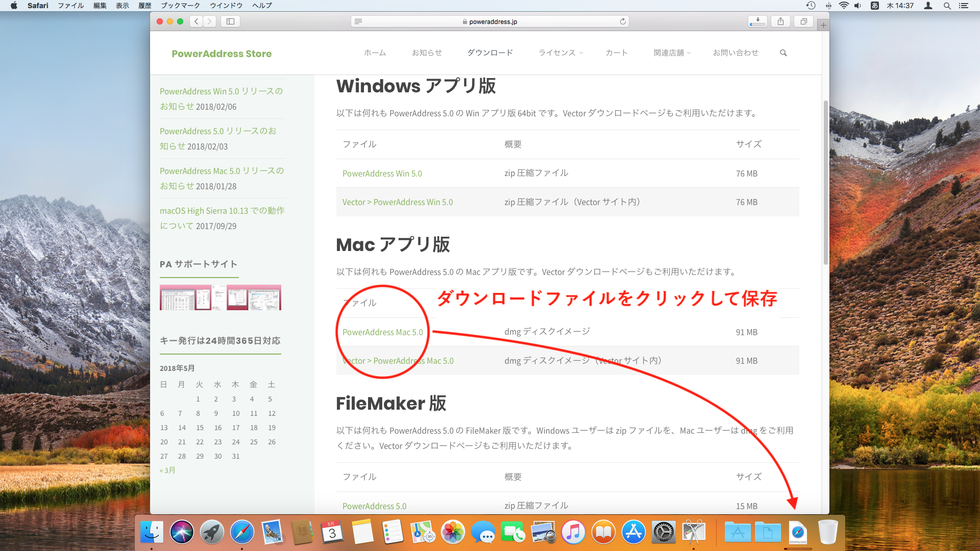Image resolution: width=980 pixels, height=551 pixels.
Task: Show all tabs overview button
Action: point(803,21)
